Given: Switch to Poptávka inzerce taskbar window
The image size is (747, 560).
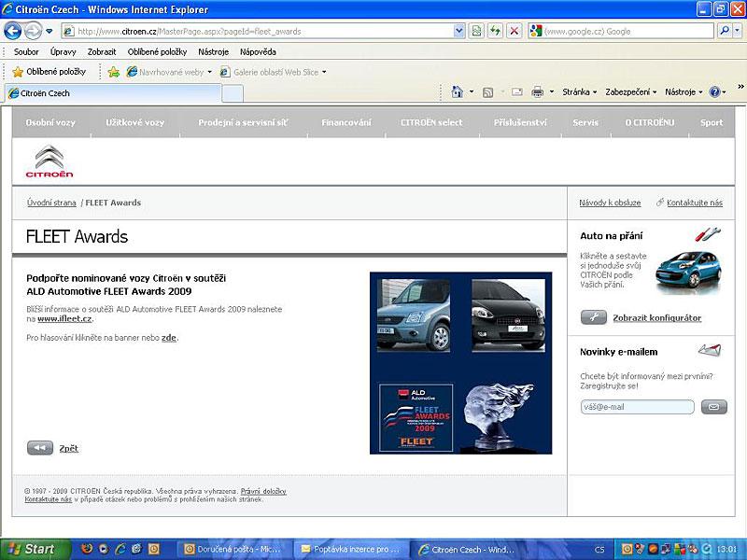Looking at the screenshot, I should point(350,549).
